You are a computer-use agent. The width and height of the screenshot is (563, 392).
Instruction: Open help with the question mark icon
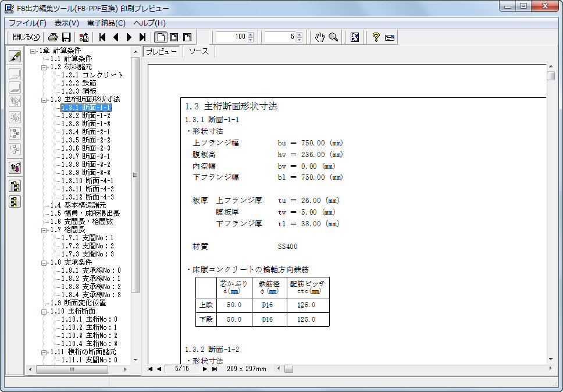click(376, 37)
